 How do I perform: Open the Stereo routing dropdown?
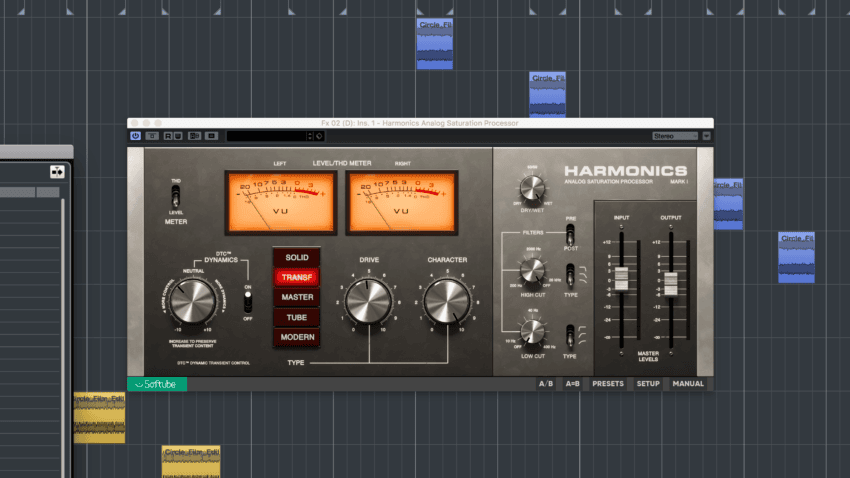coord(675,136)
